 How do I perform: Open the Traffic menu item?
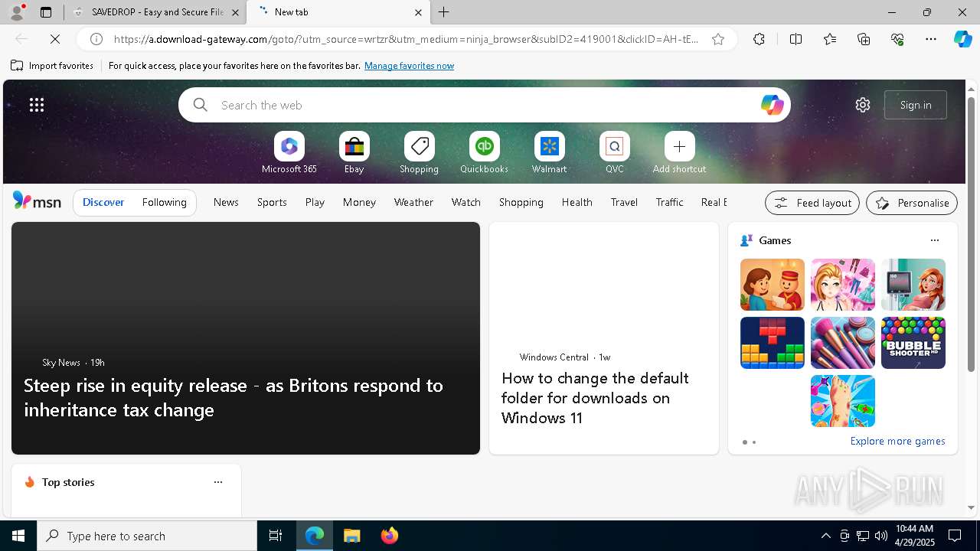(669, 202)
